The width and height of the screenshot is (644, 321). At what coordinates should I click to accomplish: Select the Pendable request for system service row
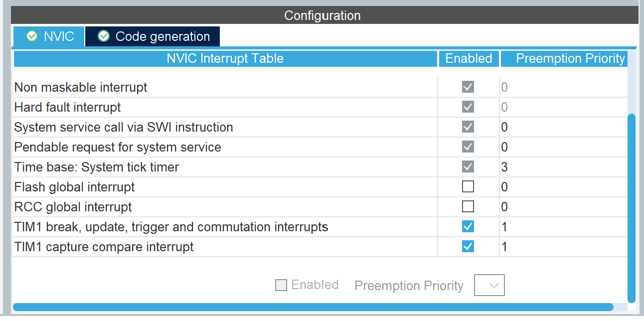click(319, 147)
